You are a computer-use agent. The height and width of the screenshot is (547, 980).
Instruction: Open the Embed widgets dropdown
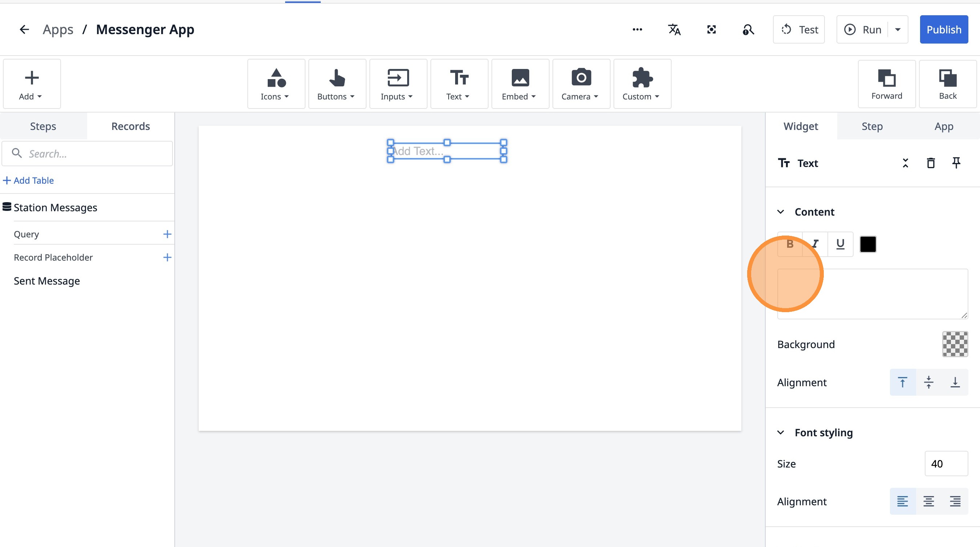click(x=520, y=84)
